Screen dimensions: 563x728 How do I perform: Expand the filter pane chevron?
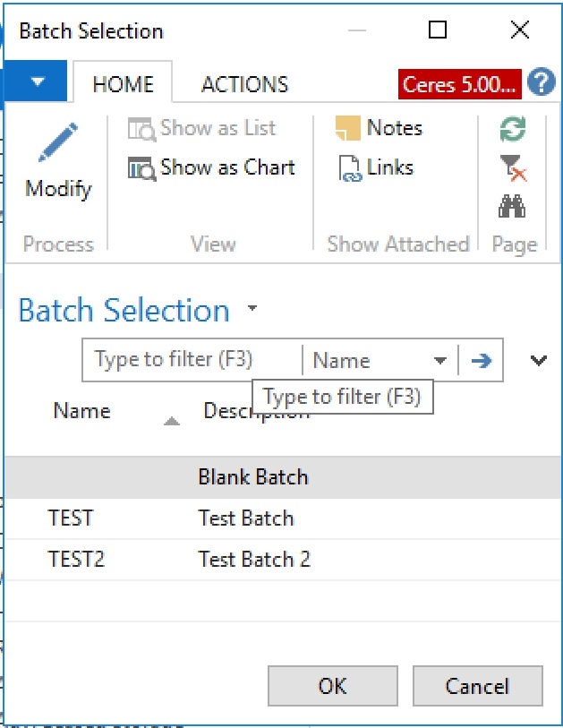pos(538,360)
